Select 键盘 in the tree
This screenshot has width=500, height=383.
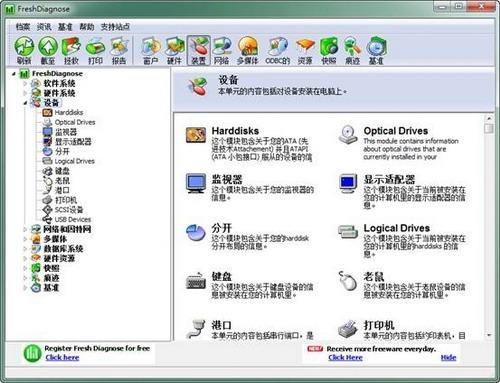pyautogui.click(x=62, y=171)
